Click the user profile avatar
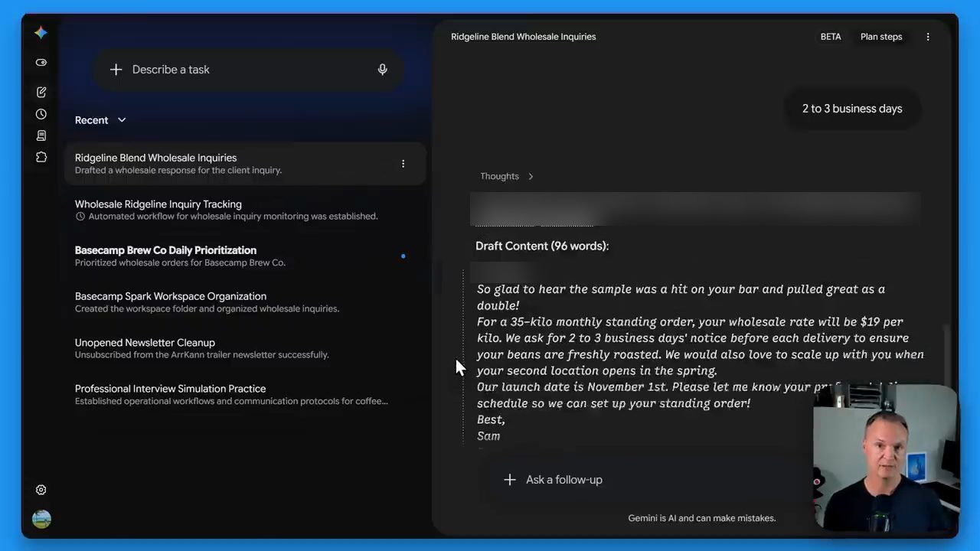Screen dimensions: 980x551 41,519
